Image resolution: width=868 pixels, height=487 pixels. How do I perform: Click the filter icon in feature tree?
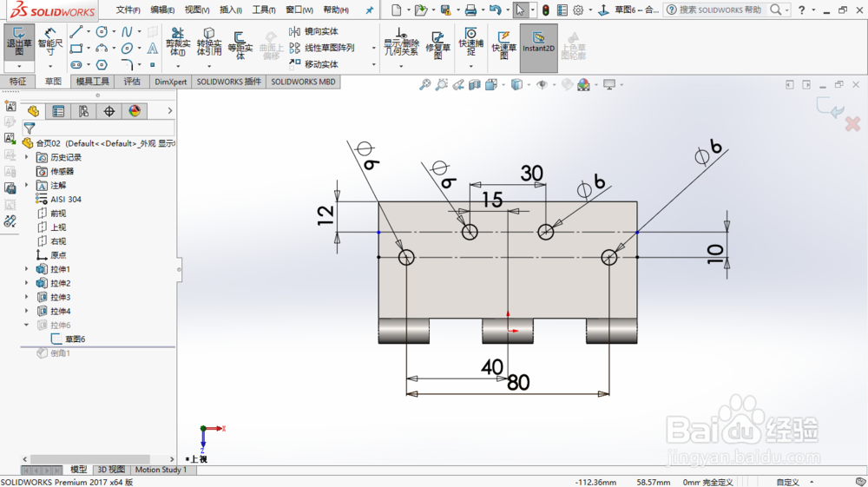(30, 129)
